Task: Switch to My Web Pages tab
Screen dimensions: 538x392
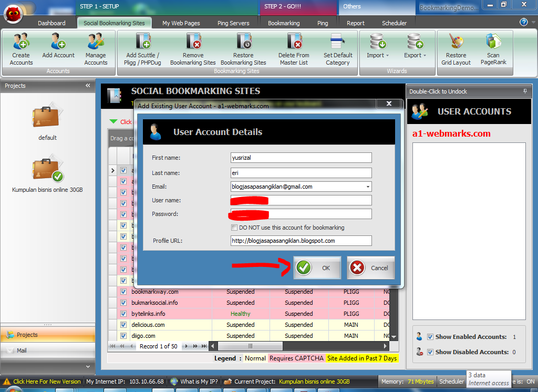Action: tap(181, 23)
